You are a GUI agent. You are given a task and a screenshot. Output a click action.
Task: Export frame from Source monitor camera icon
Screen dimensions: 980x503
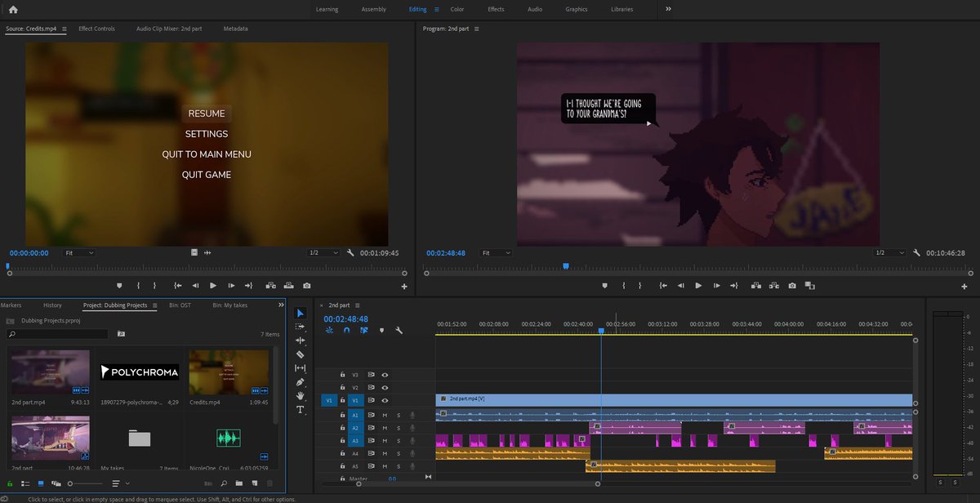pos(306,286)
